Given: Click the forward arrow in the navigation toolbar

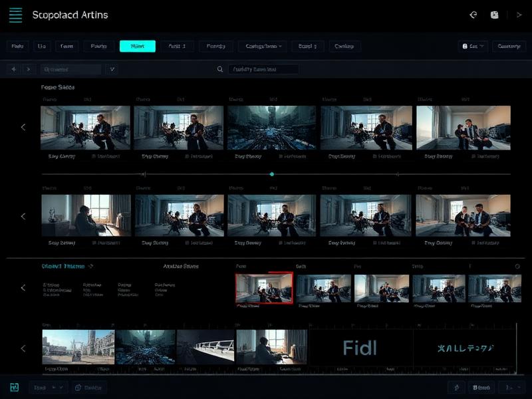Looking at the screenshot, I should 29,69.
